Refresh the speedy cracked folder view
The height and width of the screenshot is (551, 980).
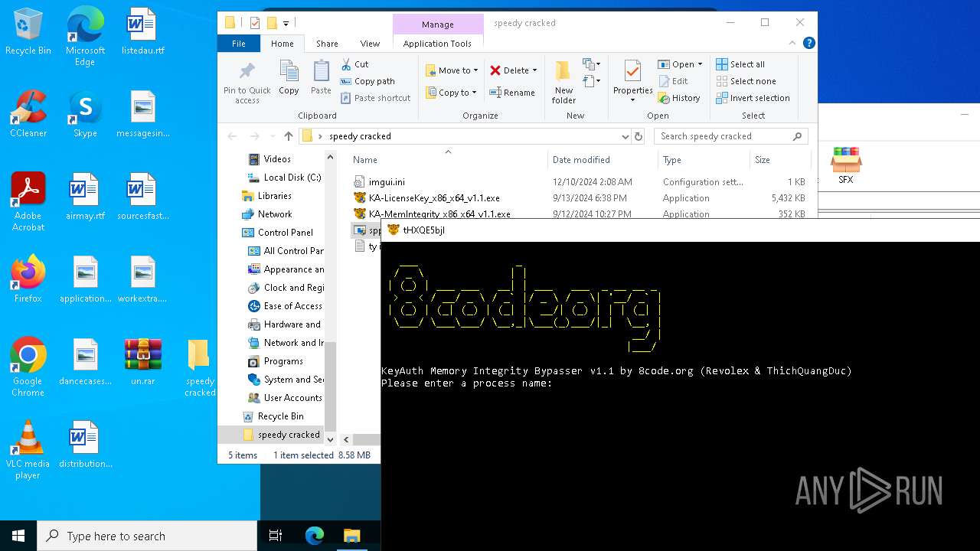click(639, 136)
